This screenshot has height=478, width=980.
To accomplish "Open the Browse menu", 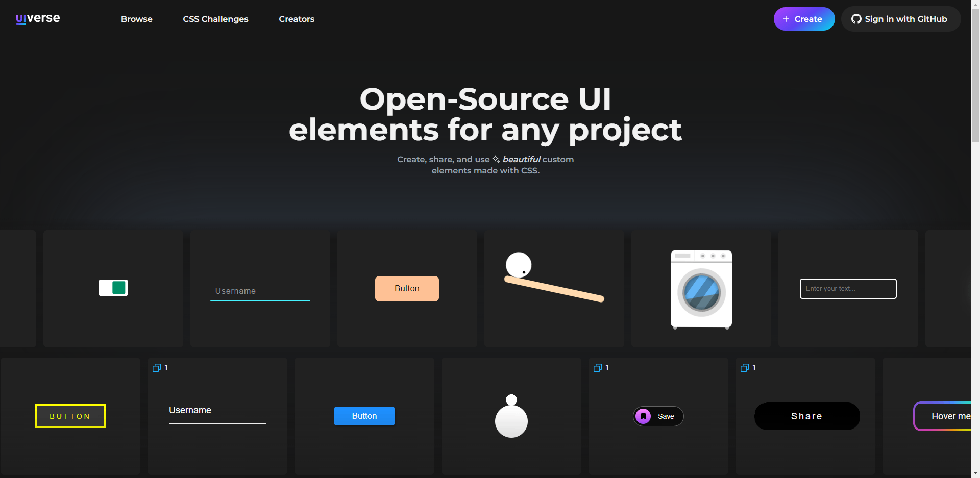I will (x=137, y=19).
